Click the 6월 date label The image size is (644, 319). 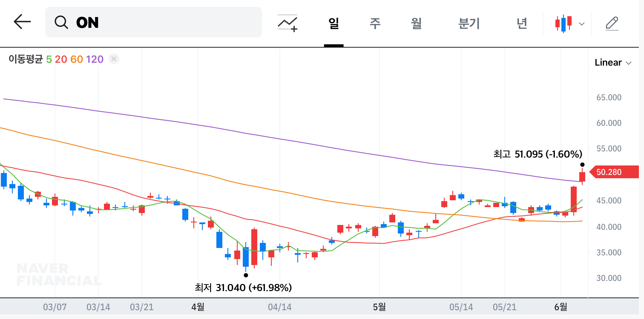[x=561, y=307]
